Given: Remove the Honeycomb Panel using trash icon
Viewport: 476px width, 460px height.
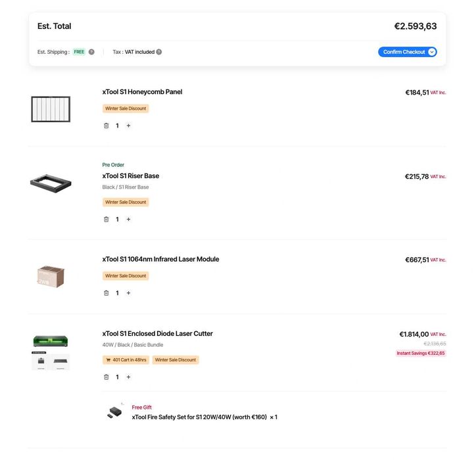Looking at the screenshot, I should pyautogui.click(x=107, y=126).
